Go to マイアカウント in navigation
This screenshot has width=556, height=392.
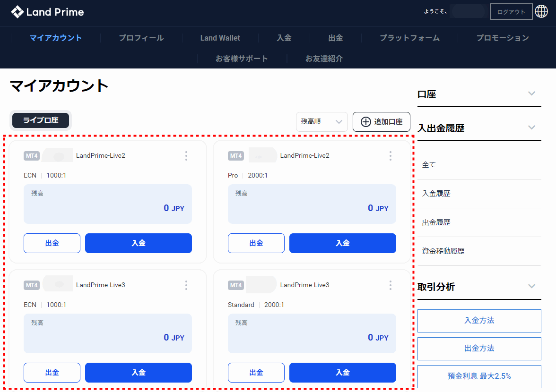tap(56, 38)
